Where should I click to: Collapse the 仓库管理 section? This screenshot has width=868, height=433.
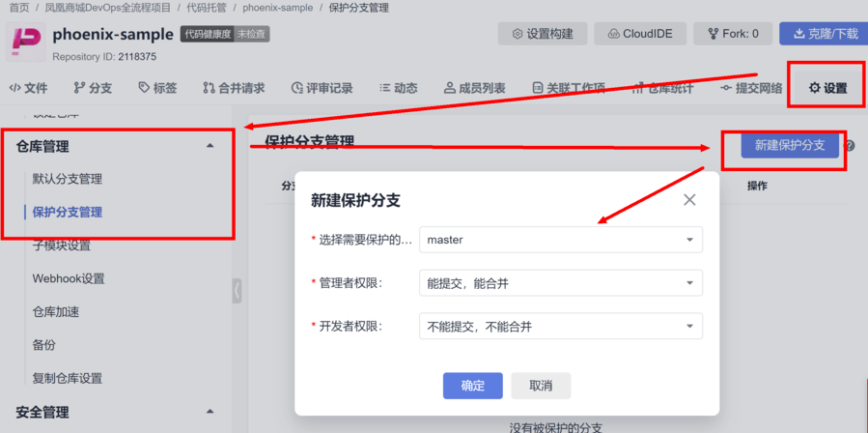click(x=210, y=146)
